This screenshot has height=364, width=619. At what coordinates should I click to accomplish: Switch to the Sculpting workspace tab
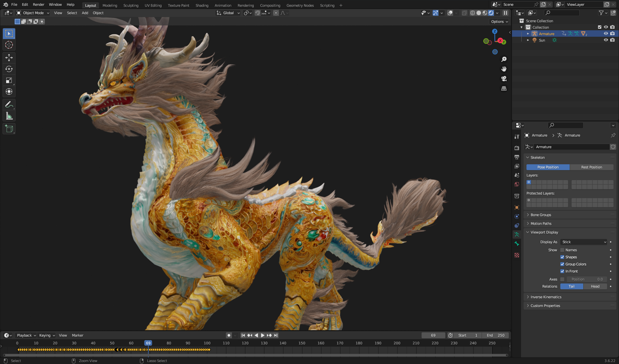(131, 5)
